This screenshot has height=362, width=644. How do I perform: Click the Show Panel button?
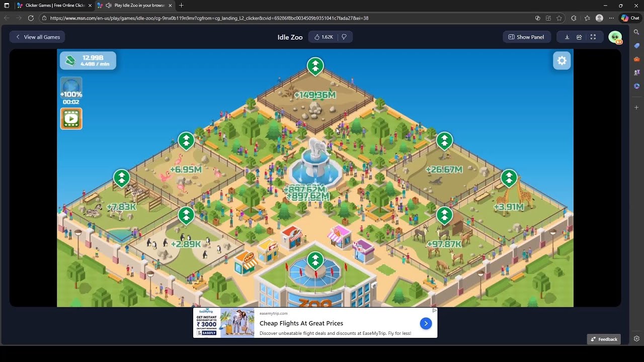[x=526, y=37]
